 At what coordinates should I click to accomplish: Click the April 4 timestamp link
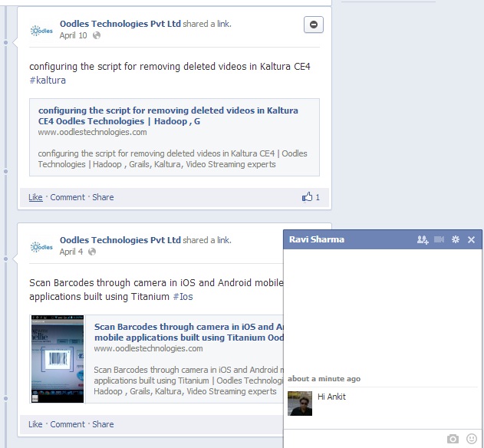pos(71,252)
